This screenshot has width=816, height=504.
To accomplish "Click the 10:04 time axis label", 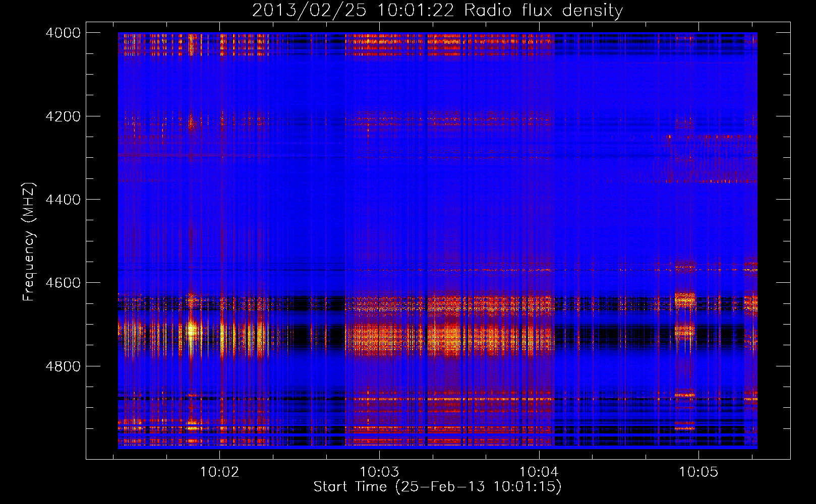I will point(539,472).
